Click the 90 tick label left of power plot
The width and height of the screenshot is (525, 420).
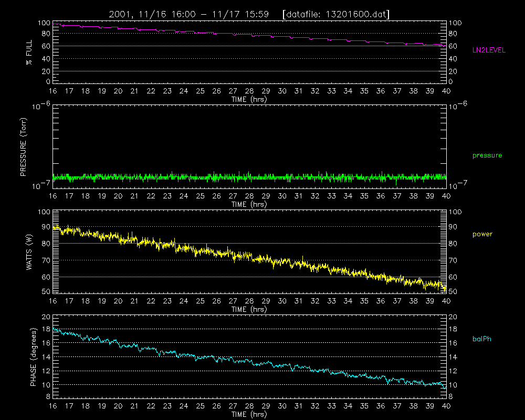[x=46, y=227]
